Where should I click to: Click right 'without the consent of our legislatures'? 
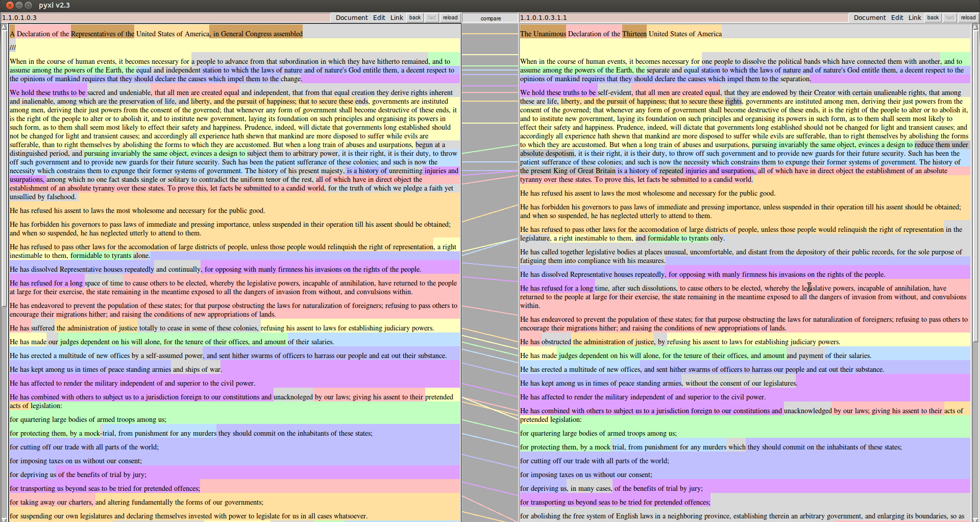pyautogui.click(x=741, y=384)
